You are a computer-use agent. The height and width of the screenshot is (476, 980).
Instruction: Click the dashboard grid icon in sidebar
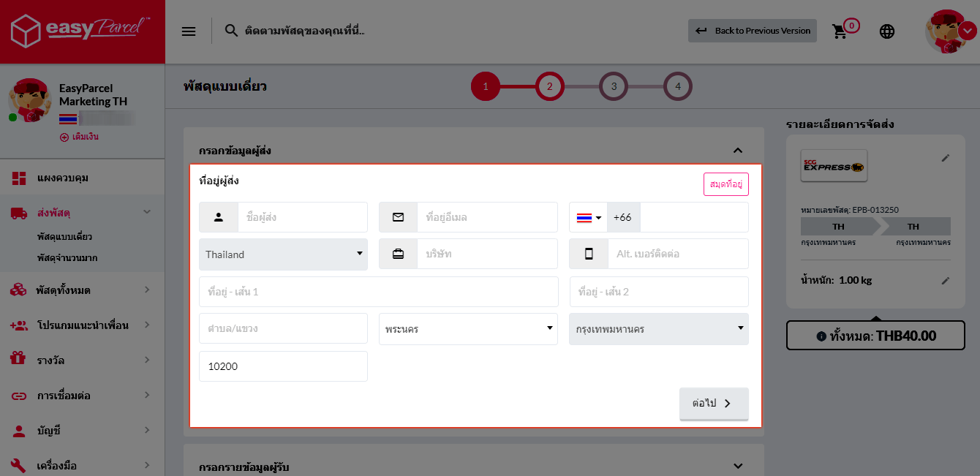click(x=19, y=178)
